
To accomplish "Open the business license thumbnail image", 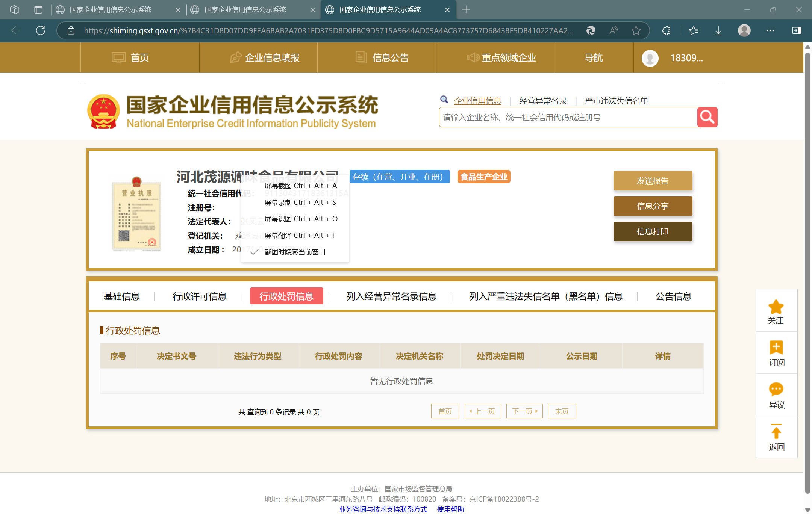I will click(137, 213).
